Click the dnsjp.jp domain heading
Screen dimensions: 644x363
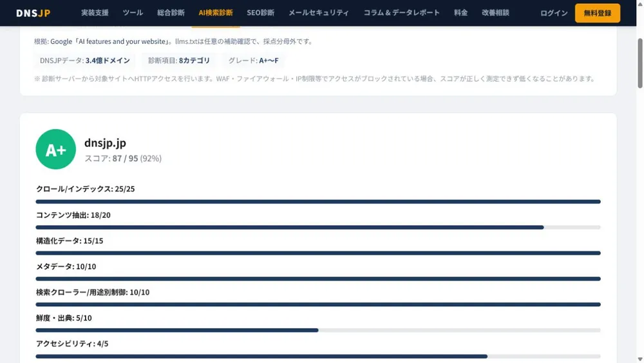click(x=105, y=142)
